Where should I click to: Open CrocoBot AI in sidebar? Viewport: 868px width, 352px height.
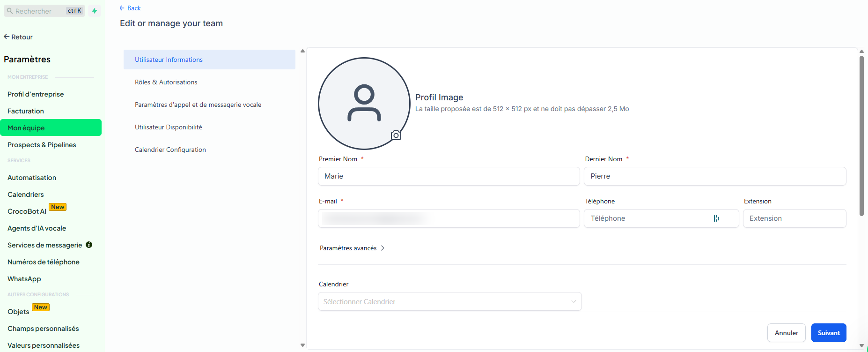tap(27, 211)
